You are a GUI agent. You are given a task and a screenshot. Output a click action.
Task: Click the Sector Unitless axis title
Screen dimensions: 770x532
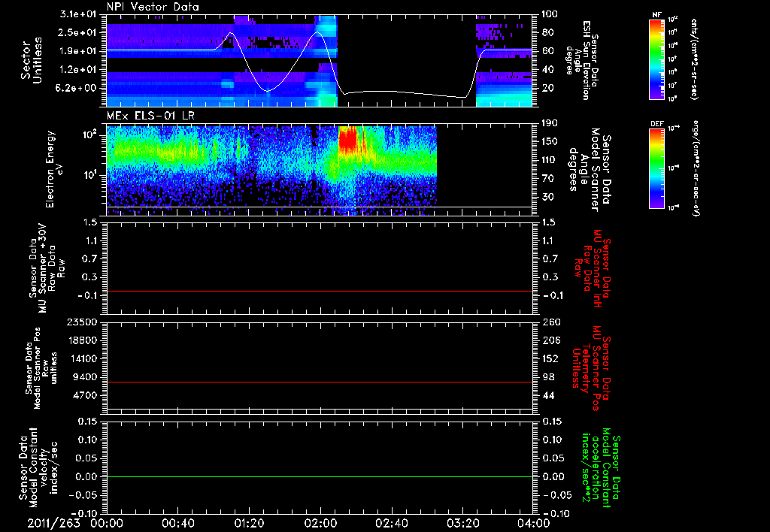pos(32,60)
